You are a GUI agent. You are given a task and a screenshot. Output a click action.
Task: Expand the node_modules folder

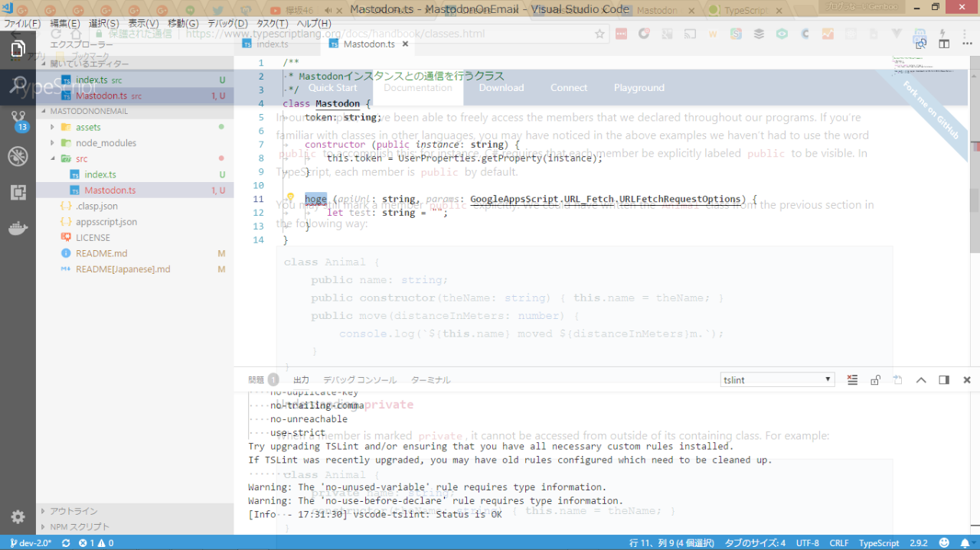tap(105, 143)
